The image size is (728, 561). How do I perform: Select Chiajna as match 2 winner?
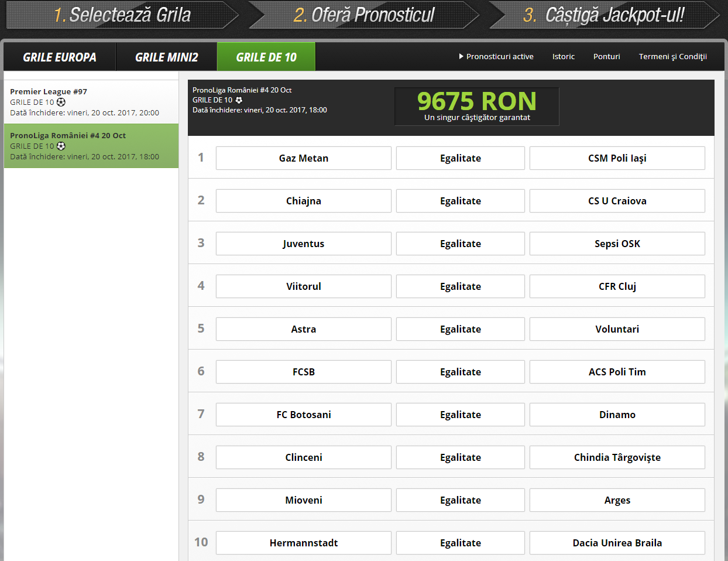304,201
